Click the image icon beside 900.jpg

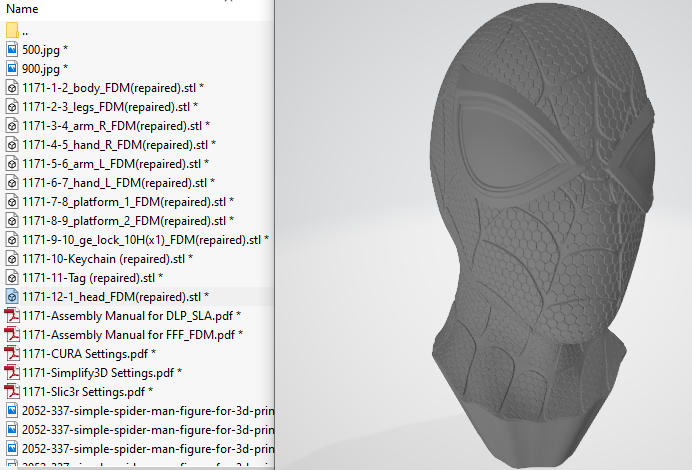(x=12, y=68)
